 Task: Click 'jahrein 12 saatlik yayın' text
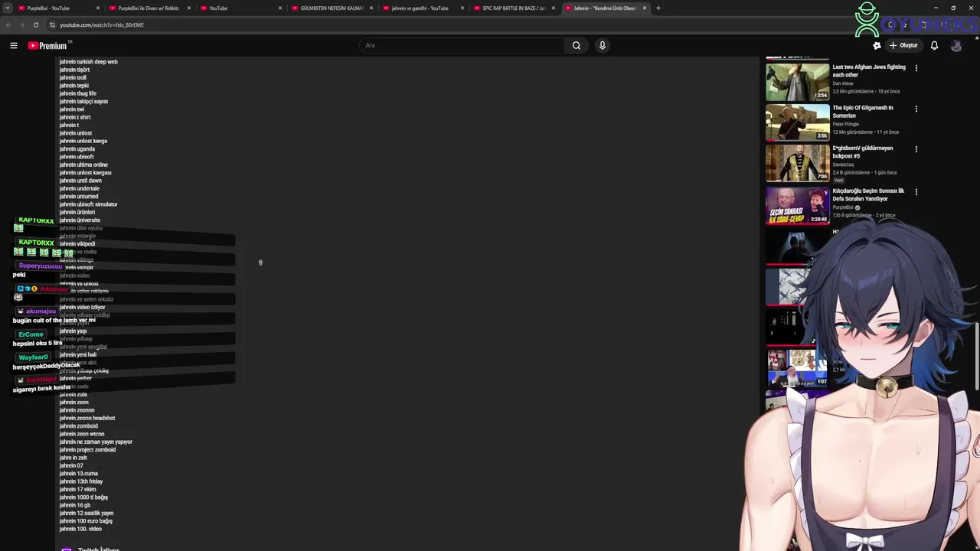[87, 514]
